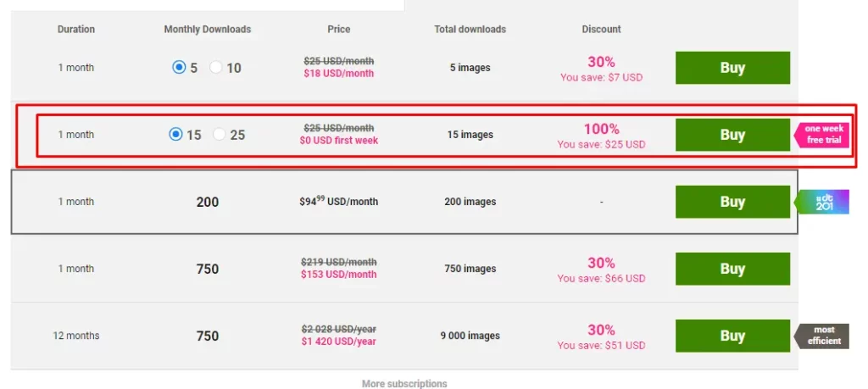Click the 'one week free trial' badge

tap(821, 135)
